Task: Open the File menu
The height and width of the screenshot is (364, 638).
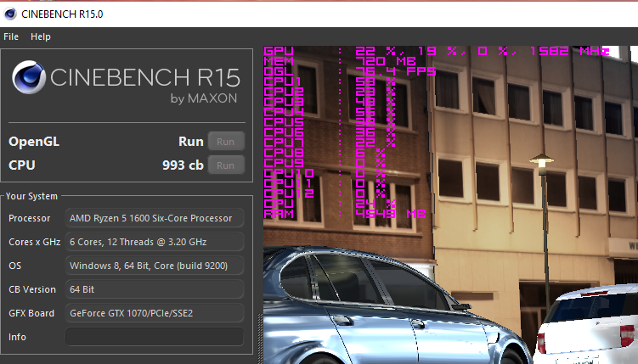Action: (x=11, y=36)
